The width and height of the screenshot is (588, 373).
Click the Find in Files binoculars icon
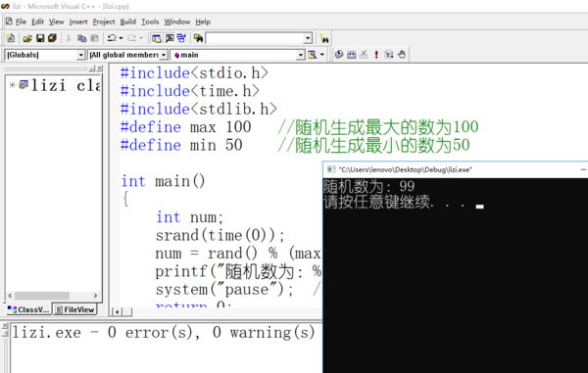pos(198,38)
